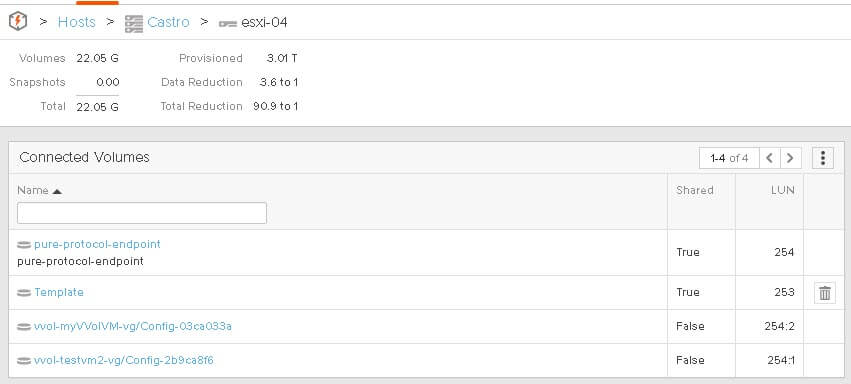The image size is (851, 384).
Task: Click the esxi-04 host icon
Action: pos(227,24)
